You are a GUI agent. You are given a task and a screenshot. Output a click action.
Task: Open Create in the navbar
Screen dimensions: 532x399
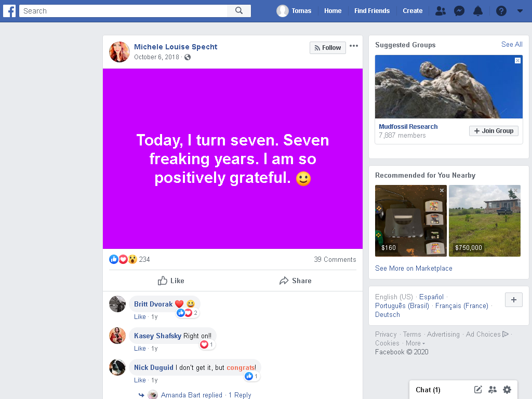click(x=413, y=11)
